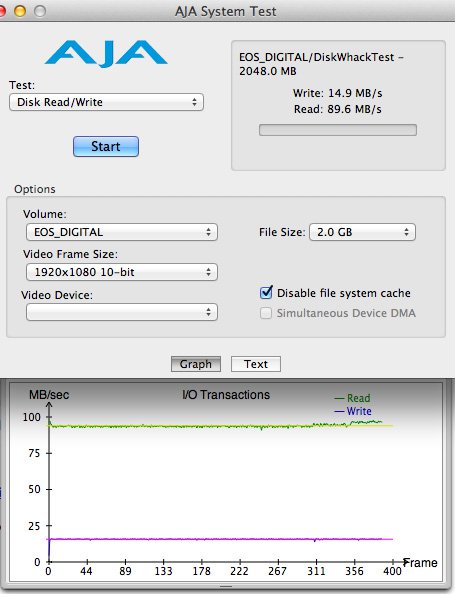This screenshot has width=455, height=594.
Task: Enable Simultaneous Device DMA checkbox
Action: [x=266, y=313]
